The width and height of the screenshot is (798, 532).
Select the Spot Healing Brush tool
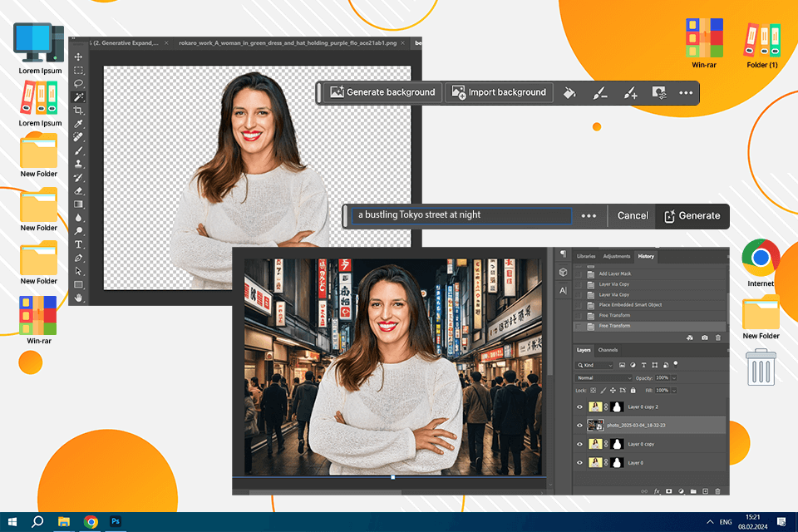tap(78, 137)
